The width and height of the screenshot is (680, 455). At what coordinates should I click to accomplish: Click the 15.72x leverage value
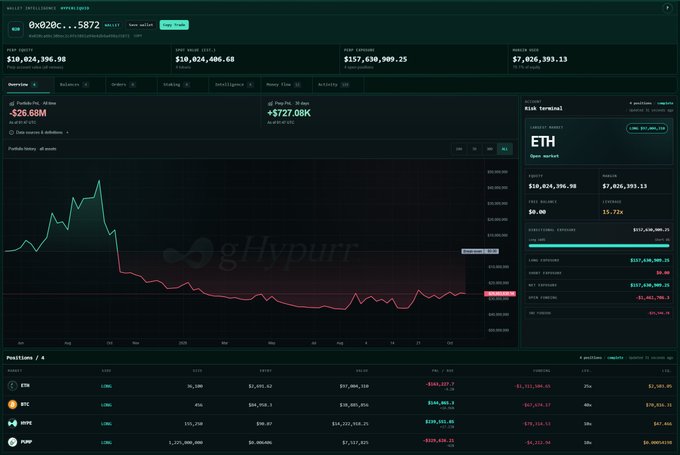click(x=613, y=212)
